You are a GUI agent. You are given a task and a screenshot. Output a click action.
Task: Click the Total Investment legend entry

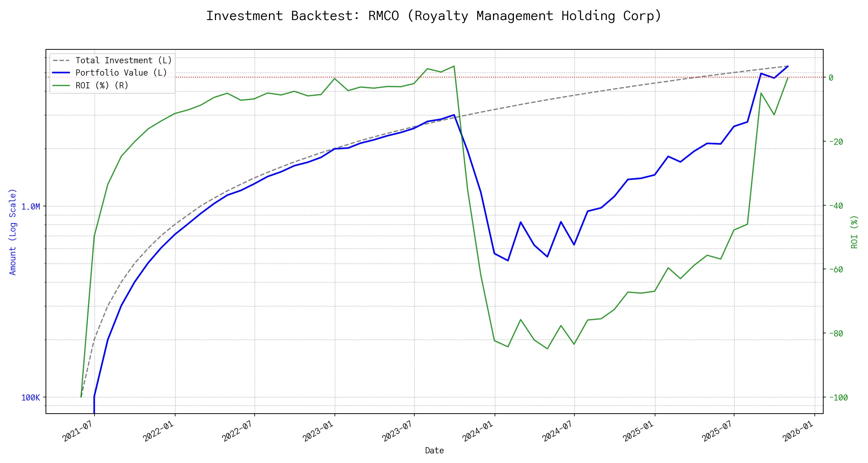click(123, 61)
